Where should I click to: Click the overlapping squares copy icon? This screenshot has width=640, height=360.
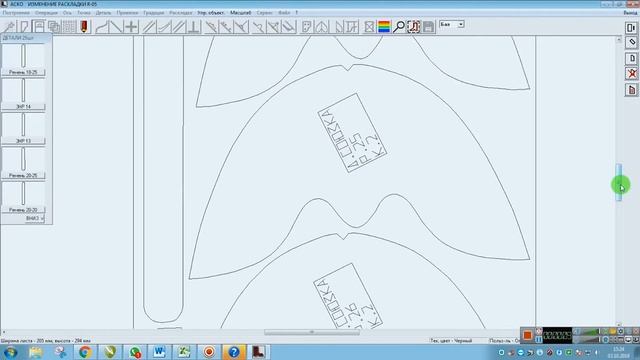tap(54, 27)
